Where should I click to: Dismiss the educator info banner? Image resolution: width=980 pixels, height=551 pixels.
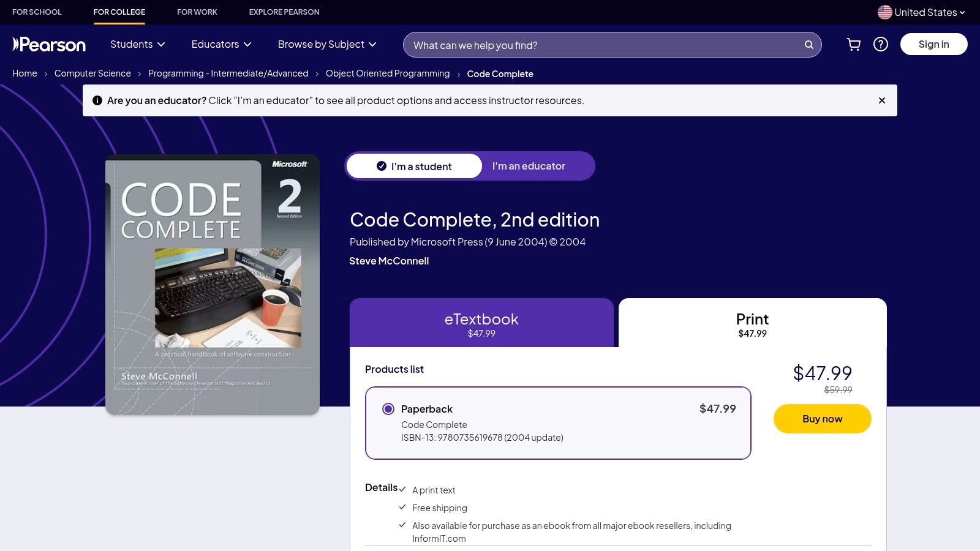[x=882, y=100]
